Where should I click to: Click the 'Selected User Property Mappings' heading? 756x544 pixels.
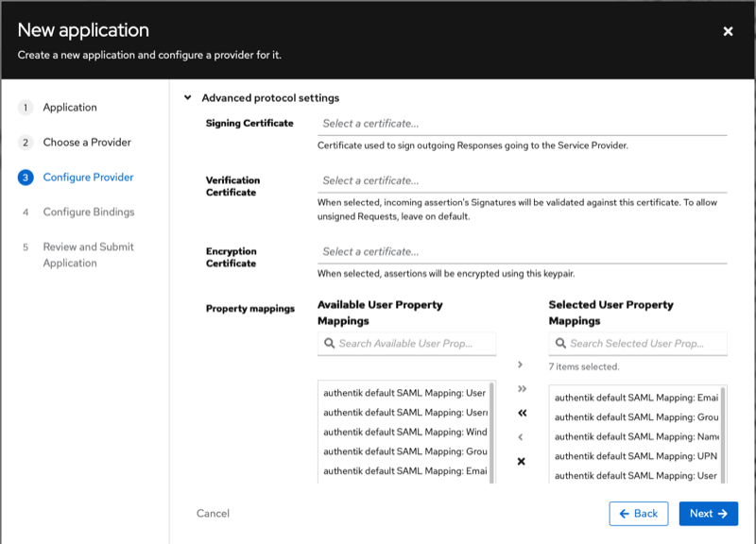coord(610,313)
